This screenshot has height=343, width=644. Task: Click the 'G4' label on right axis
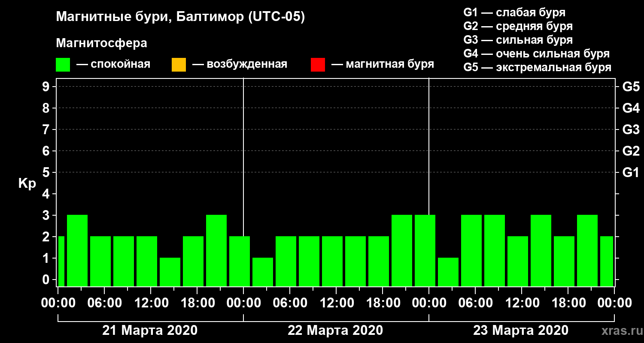point(631,108)
